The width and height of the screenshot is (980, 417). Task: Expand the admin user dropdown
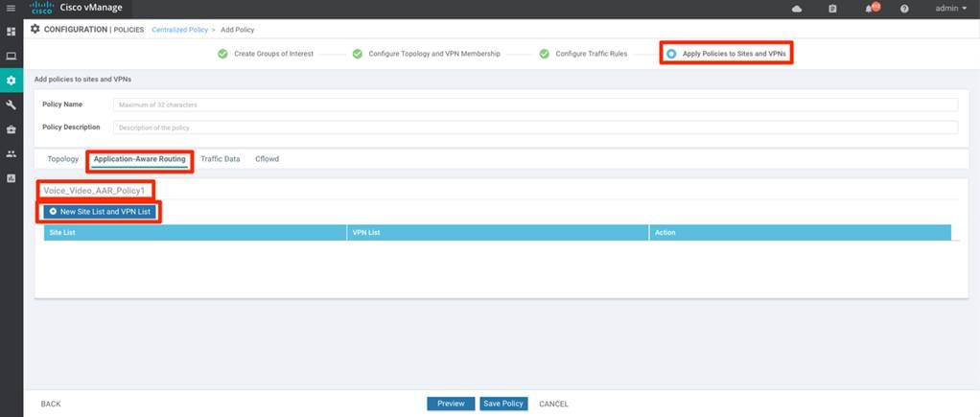[x=950, y=9]
